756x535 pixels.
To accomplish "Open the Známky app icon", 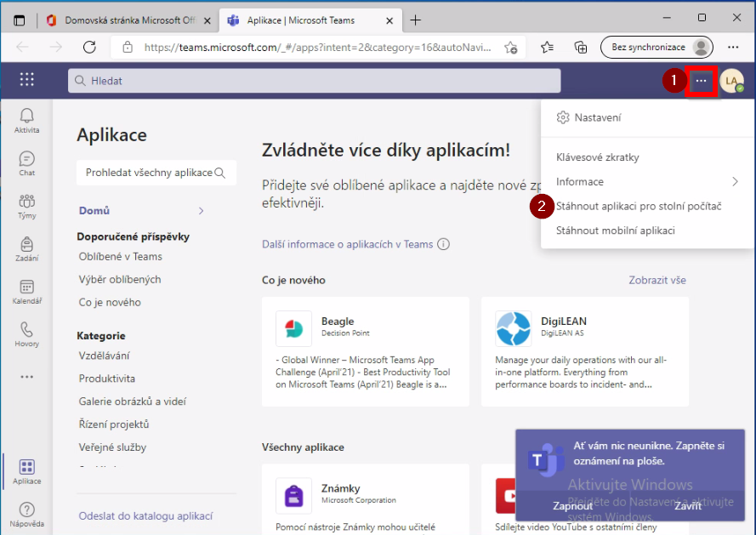I will click(x=293, y=495).
